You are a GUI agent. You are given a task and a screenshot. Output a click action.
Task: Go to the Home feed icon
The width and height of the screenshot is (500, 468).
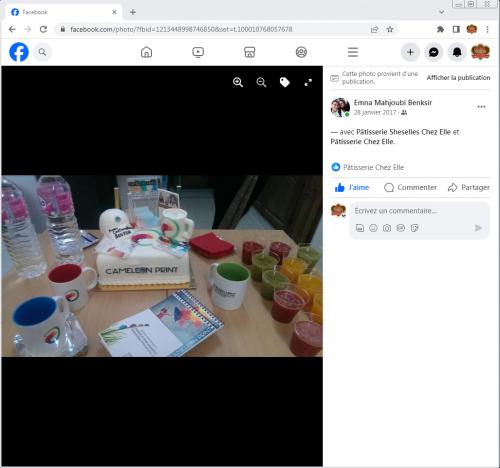coord(147,52)
